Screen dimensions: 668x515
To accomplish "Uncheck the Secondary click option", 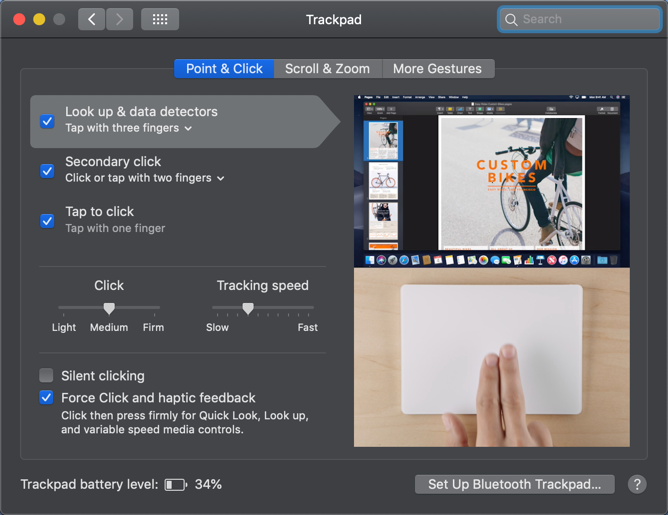I will pos(47,171).
